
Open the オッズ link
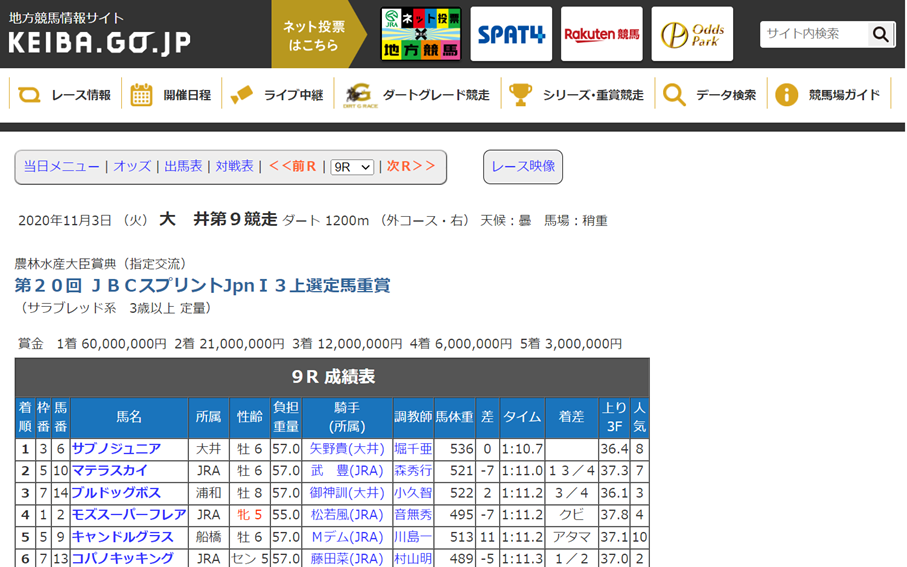tap(132, 167)
